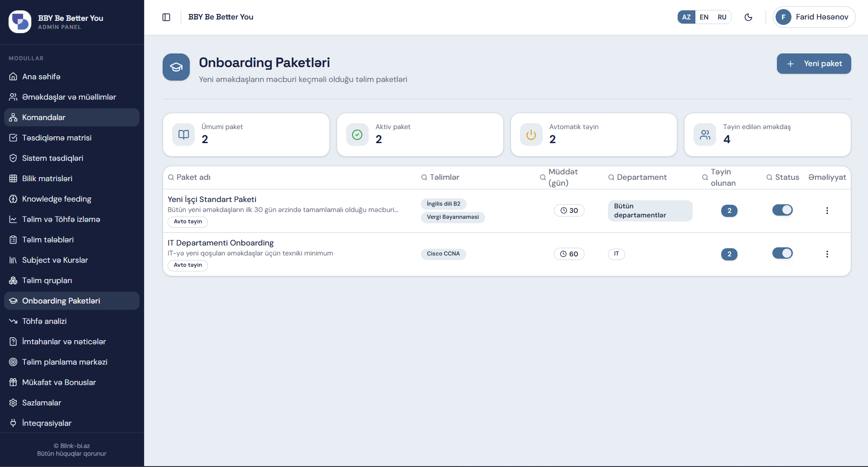Toggle status of Yeni İşçi Standart Paketi
Image resolution: width=868 pixels, height=467 pixels.
782,210
